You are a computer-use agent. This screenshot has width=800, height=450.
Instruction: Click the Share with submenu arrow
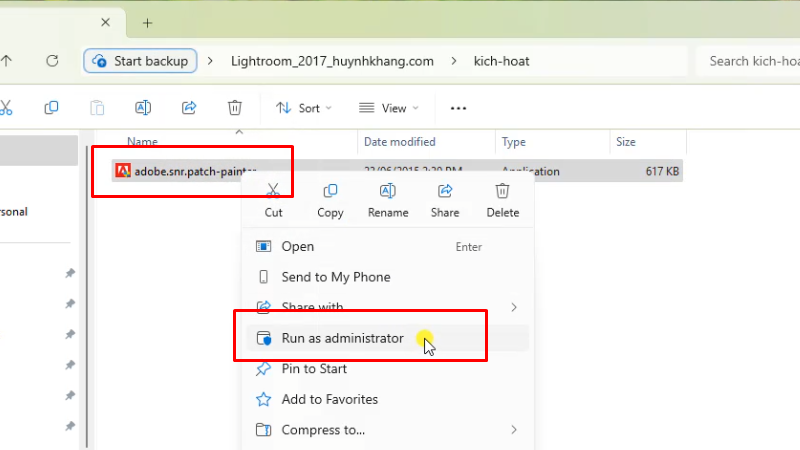(514, 307)
